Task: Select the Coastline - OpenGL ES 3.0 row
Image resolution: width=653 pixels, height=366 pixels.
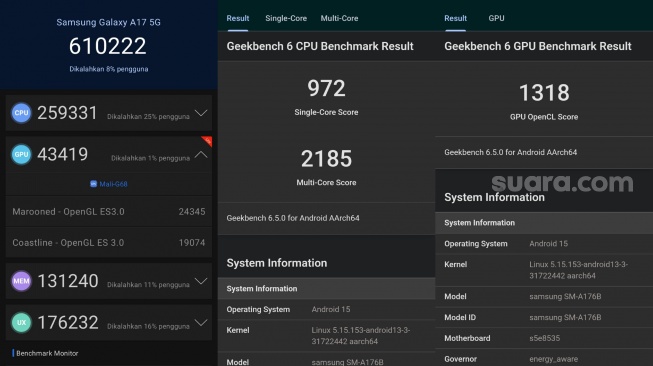Action: click(109, 242)
